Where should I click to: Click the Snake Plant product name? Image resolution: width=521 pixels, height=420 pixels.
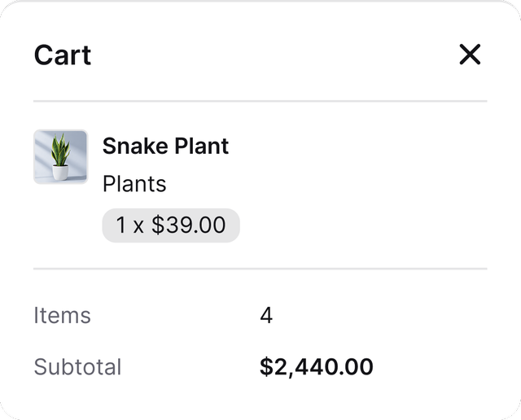point(165,146)
